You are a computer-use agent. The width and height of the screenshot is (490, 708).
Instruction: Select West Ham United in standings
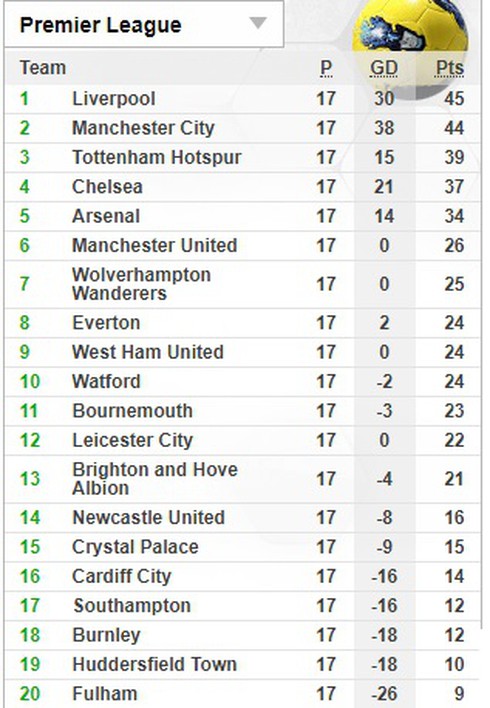coord(148,352)
